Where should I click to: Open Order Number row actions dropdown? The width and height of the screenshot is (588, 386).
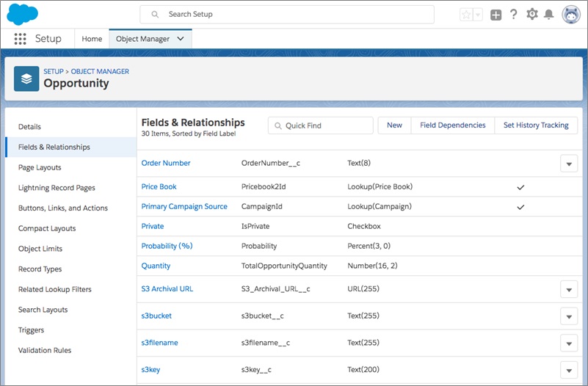[x=569, y=164]
